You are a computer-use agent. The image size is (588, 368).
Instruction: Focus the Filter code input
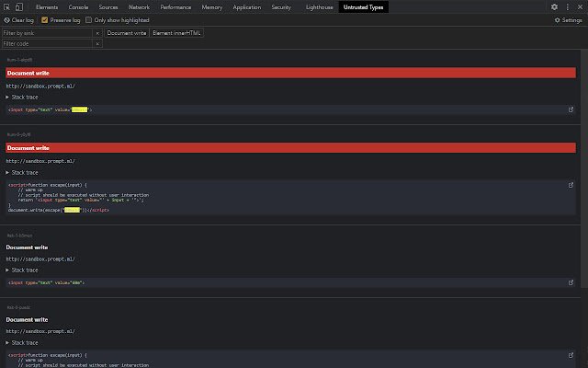point(47,44)
